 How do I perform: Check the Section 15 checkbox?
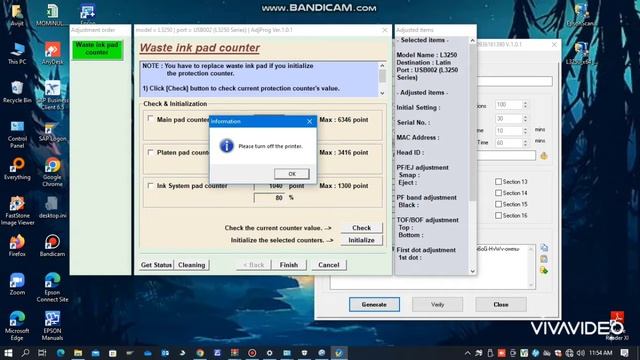click(498, 204)
